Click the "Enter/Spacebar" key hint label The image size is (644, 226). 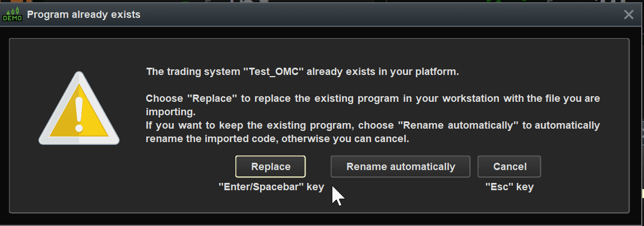[x=271, y=187]
